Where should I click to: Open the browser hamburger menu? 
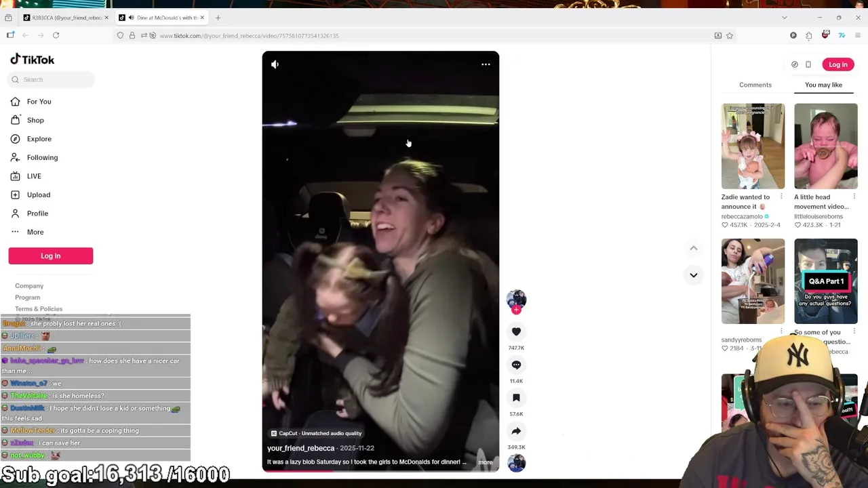(x=857, y=35)
